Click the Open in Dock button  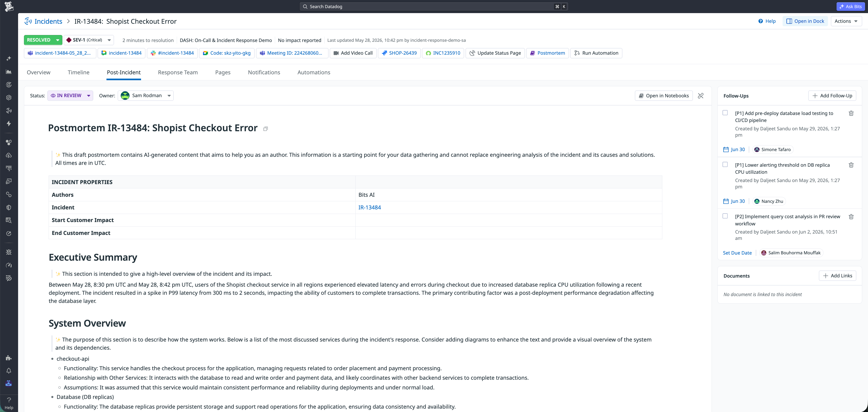tap(805, 21)
